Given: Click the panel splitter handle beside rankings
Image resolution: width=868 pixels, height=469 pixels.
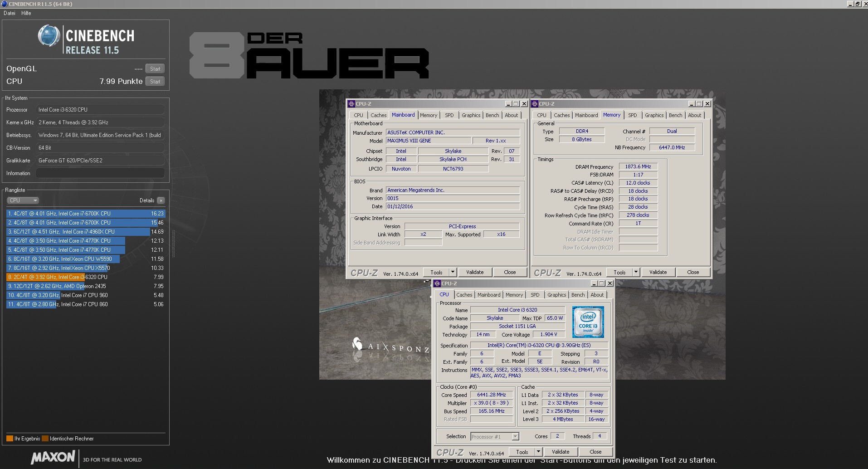Looking at the screenshot, I should click(173, 244).
